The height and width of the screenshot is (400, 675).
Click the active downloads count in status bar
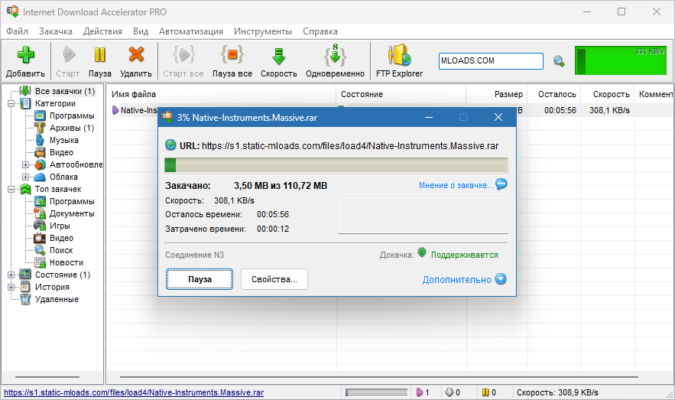[x=423, y=392]
